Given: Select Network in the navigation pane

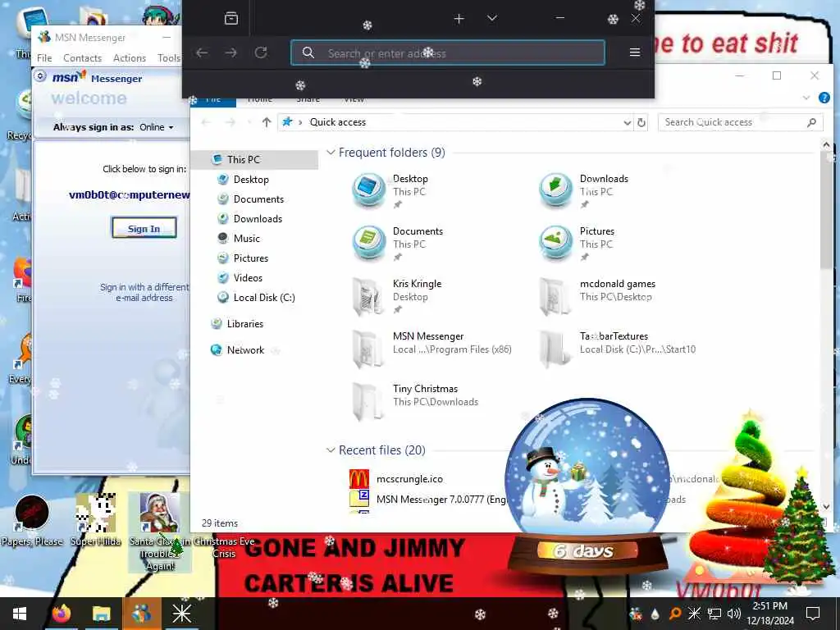Looking at the screenshot, I should click(245, 349).
